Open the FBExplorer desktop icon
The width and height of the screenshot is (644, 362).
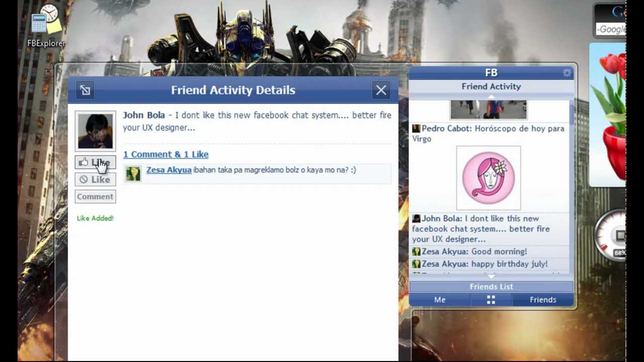coord(45,27)
